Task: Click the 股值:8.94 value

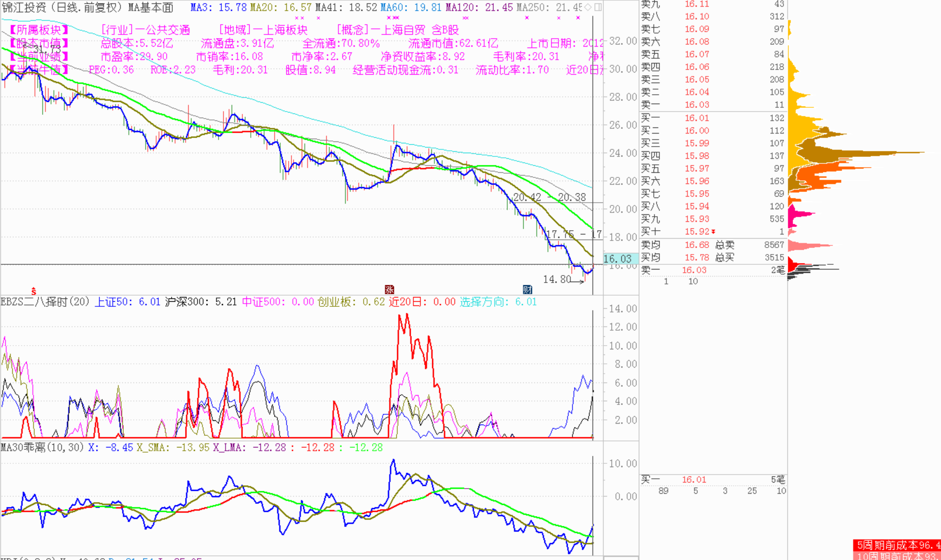Action: tap(311, 70)
